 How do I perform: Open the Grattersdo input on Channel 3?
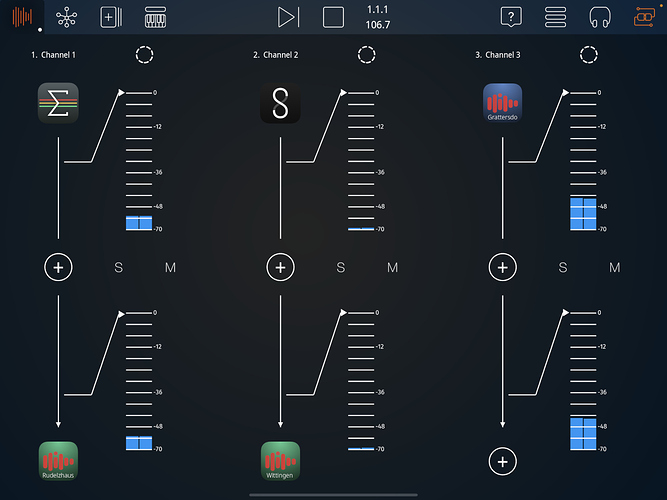coord(502,104)
